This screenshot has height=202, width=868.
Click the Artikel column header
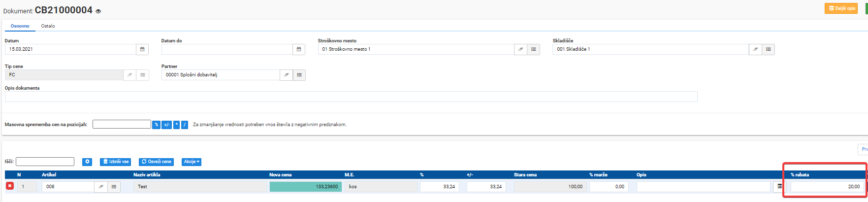click(x=49, y=175)
